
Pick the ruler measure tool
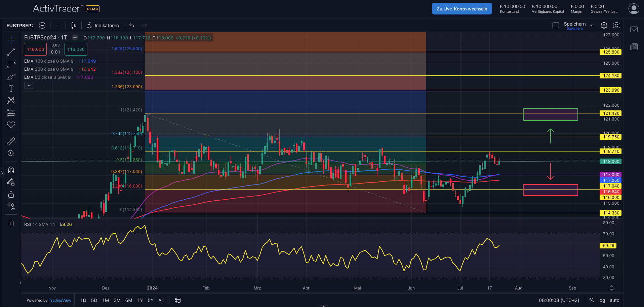11,141
